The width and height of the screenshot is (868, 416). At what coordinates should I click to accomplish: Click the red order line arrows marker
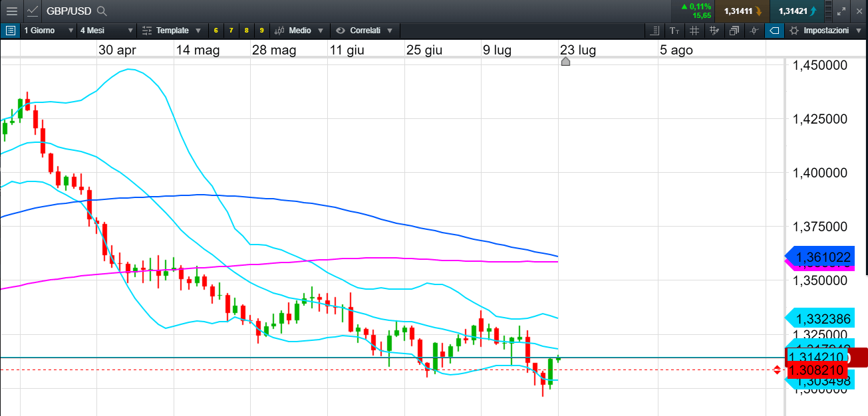point(777,369)
